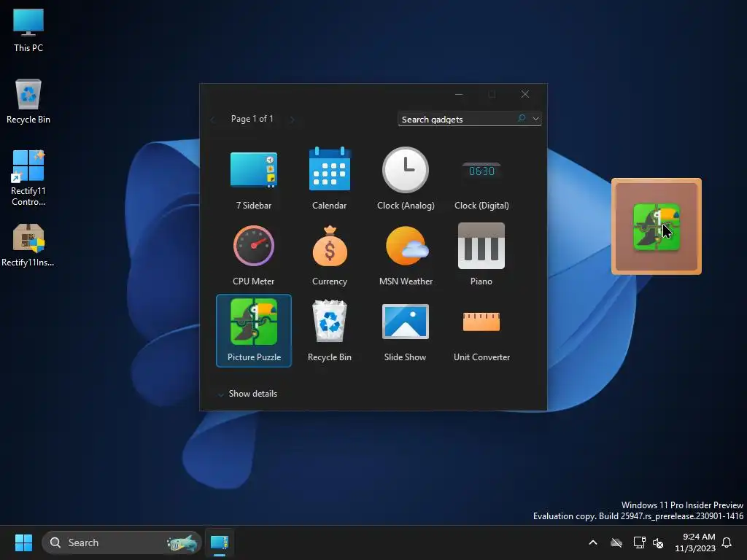The height and width of the screenshot is (560, 747).
Task: Select the Rectify11Installer desktop icon
Action: click(28, 245)
